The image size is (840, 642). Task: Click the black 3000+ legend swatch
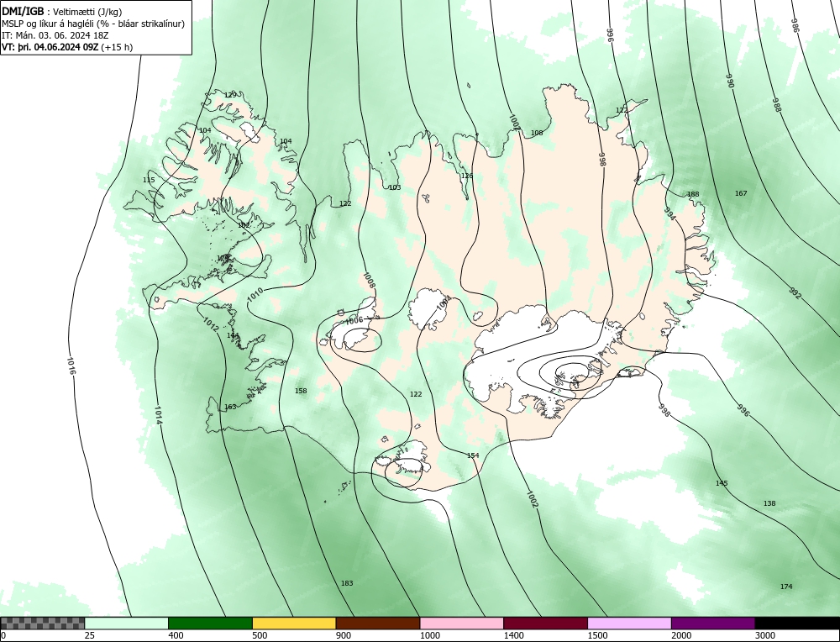click(x=797, y=624)
